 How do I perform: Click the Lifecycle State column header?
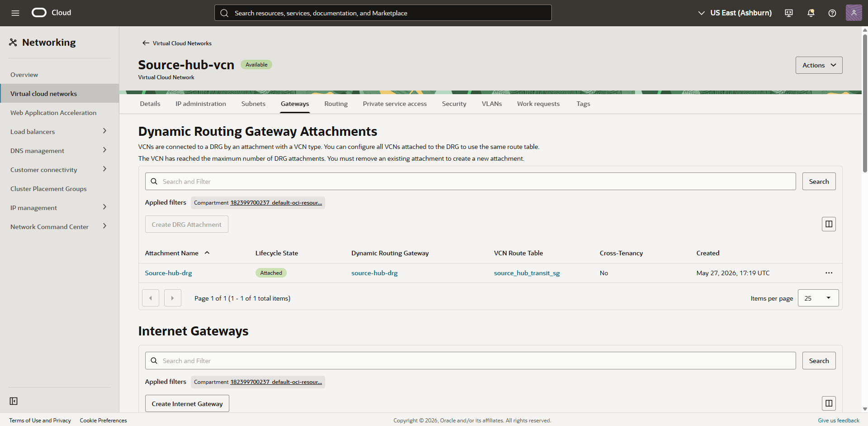coord(276,253)
